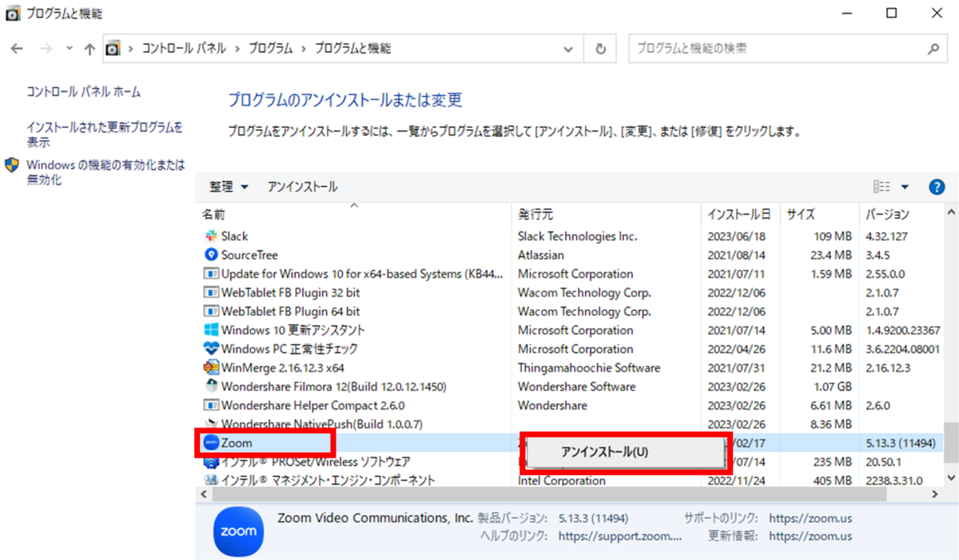
Task: Click the SourceTree program icon
Action: click(x=211, y=255)
